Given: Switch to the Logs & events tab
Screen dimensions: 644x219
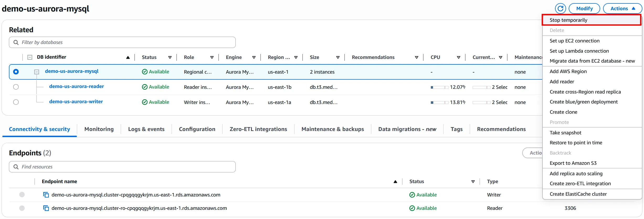Looking at the screenshot, I should click(x=146, y=129).
